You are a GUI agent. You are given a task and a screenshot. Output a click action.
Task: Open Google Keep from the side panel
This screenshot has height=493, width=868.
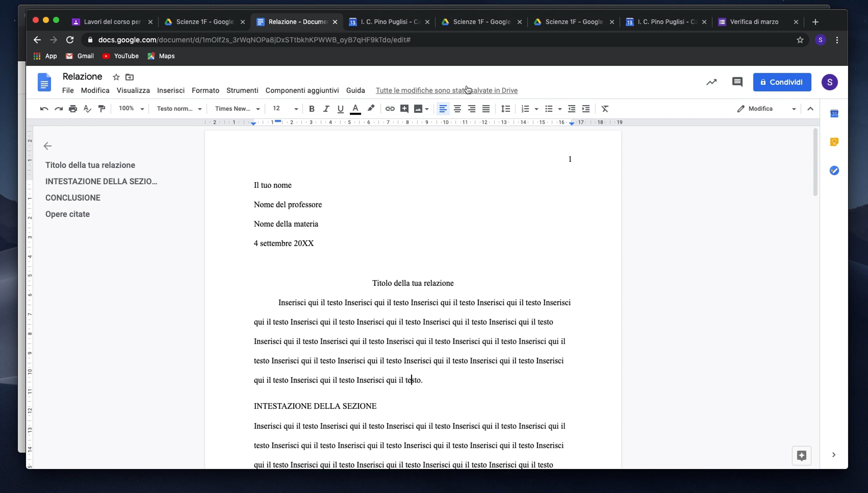[x=834, y=142]
